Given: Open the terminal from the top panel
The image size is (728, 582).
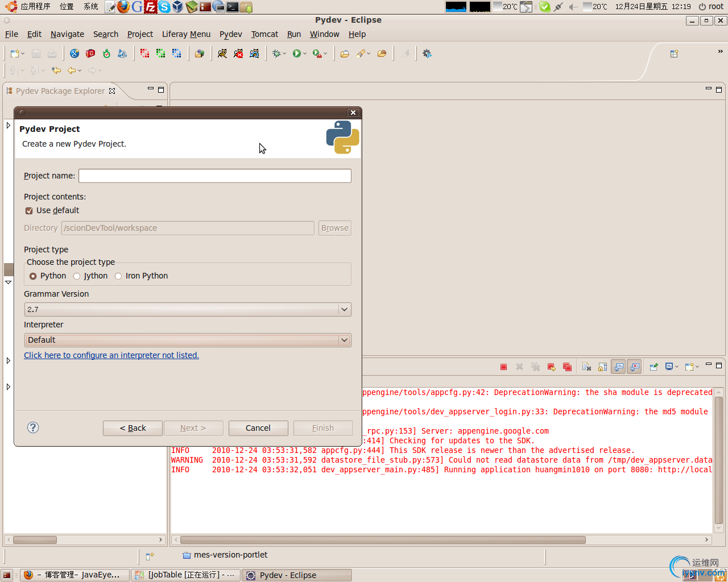Looking at the screenshot, I should click(x=232, y=7).
